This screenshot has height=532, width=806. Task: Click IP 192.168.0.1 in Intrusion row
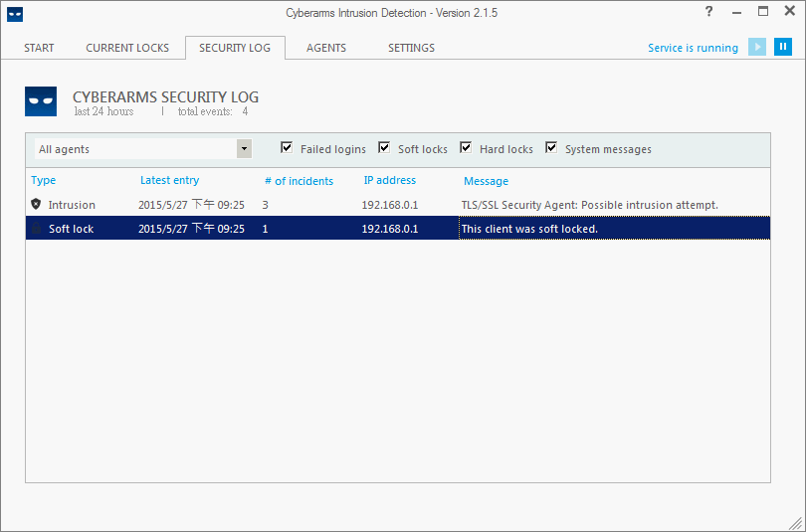click(x=390, y=205)
